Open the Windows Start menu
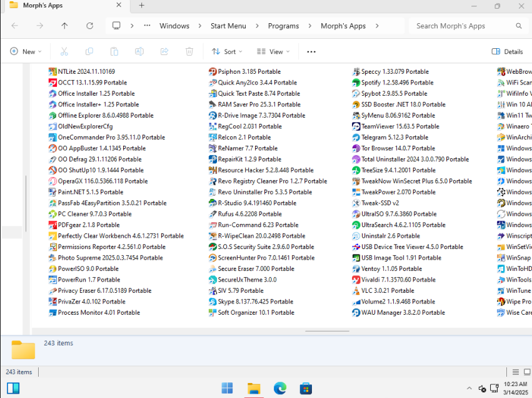The image size is (532, 398). (x=227, y=388)
